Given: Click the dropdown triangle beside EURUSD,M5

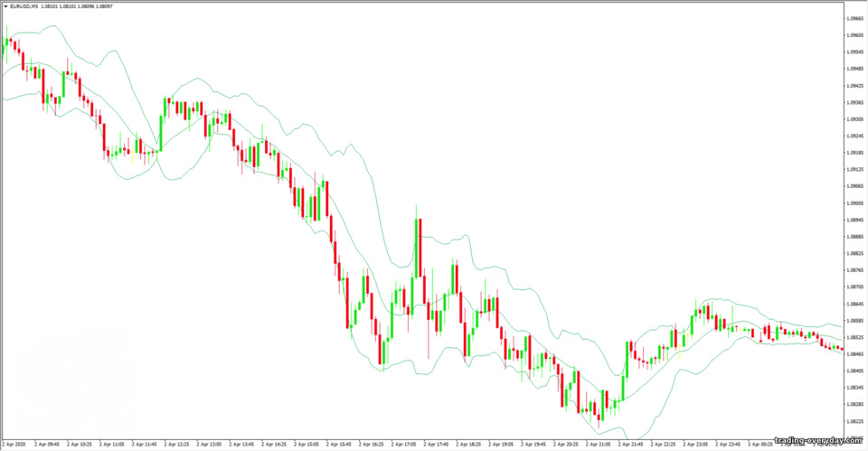Looking at the screenshot, I should click(6, 6).
